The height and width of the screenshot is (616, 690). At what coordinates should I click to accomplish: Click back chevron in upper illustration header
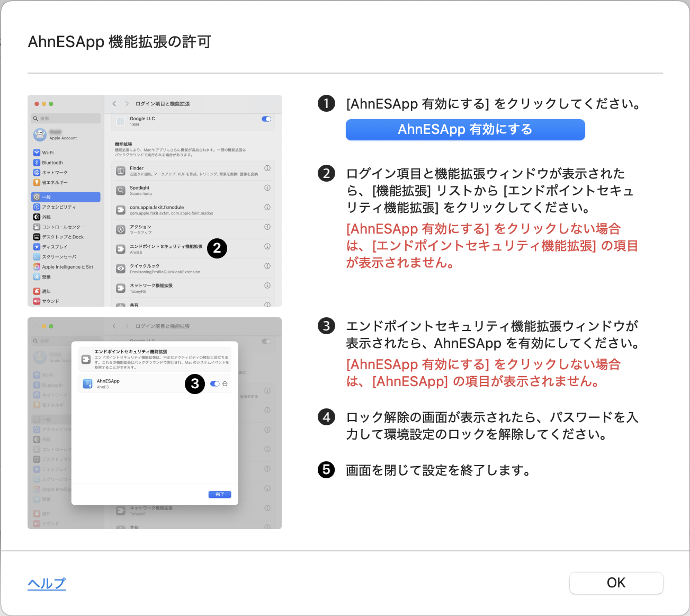(x=114, y=104)
